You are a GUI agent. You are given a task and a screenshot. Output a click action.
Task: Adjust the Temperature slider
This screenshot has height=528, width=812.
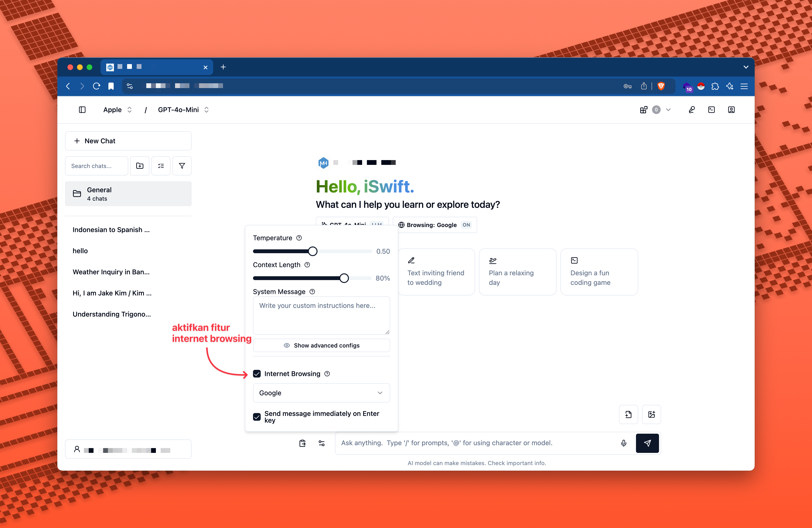312,251
